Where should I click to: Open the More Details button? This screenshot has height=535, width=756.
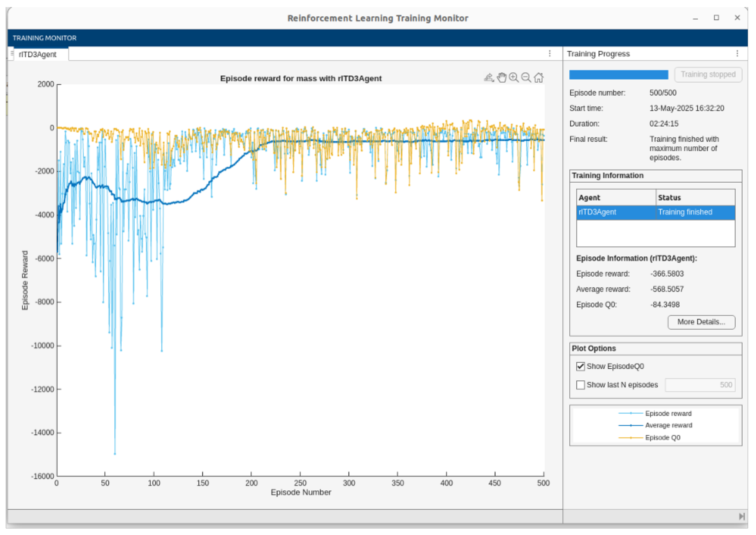click(701, 322)
